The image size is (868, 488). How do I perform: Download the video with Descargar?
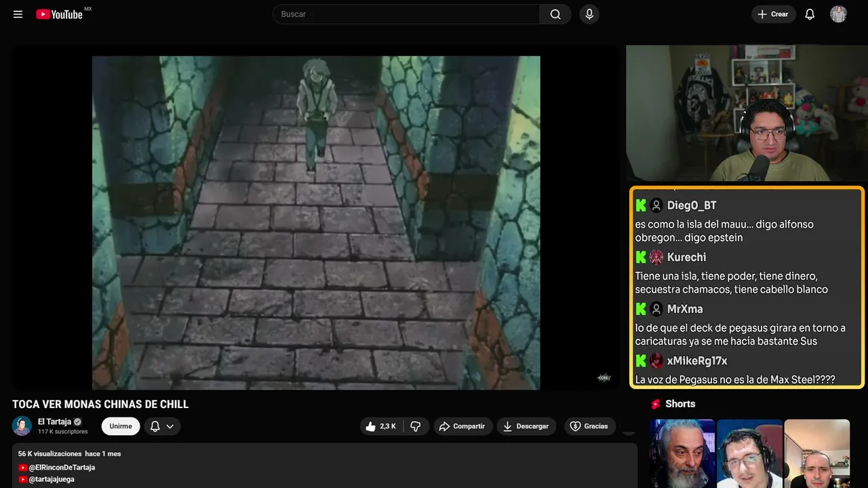527,426
